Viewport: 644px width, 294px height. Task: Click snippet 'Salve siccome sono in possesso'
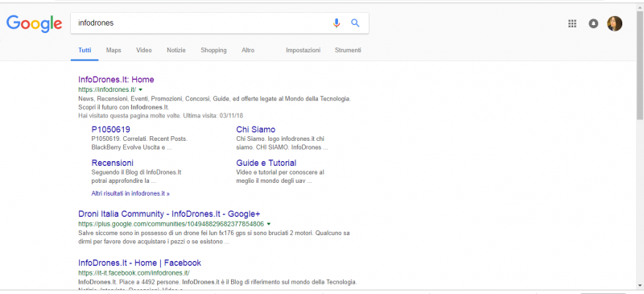click(214, 238)
